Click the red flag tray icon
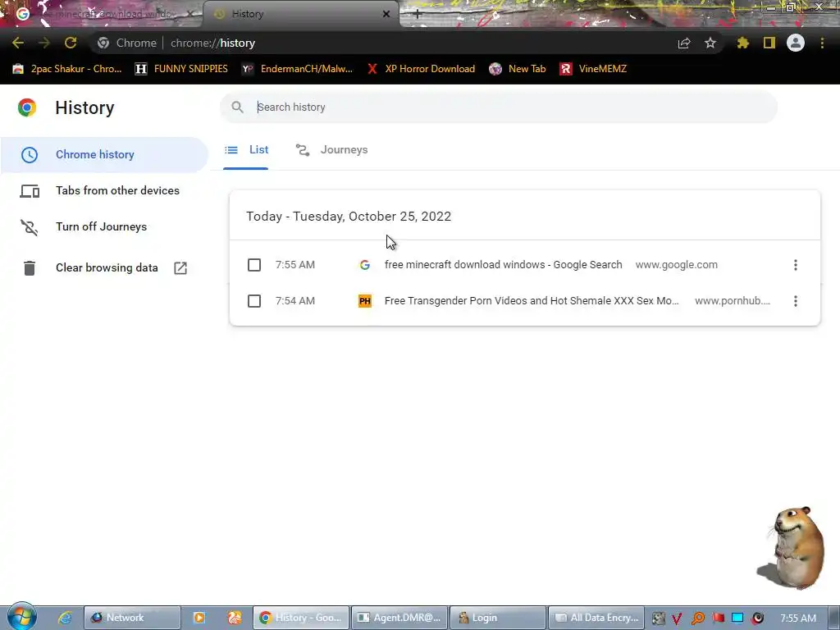840x630 pixels. [718, 618]
